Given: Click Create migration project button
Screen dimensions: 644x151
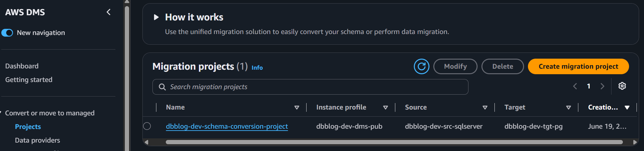Looking at the screenshot, I should coord(578,66).
